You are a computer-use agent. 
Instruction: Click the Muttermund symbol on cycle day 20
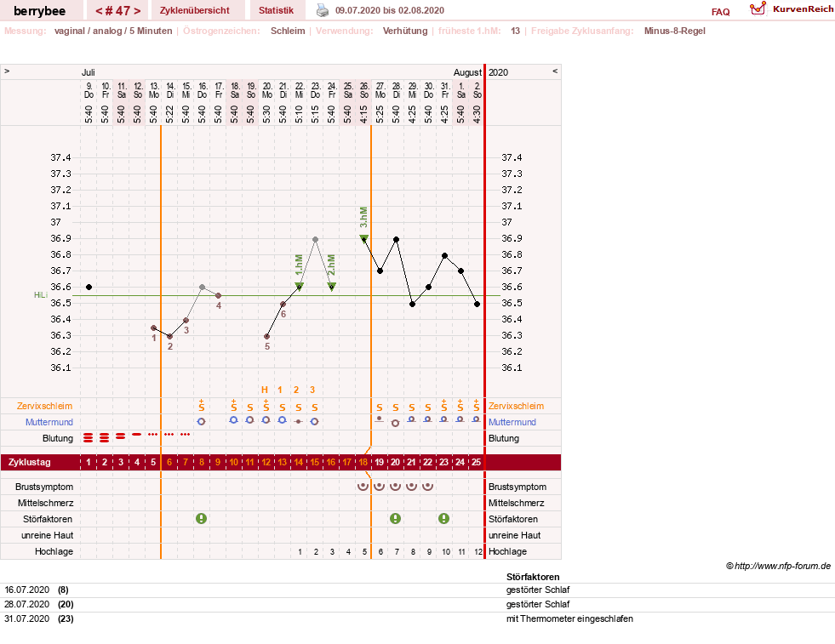(x=395, y=423)
